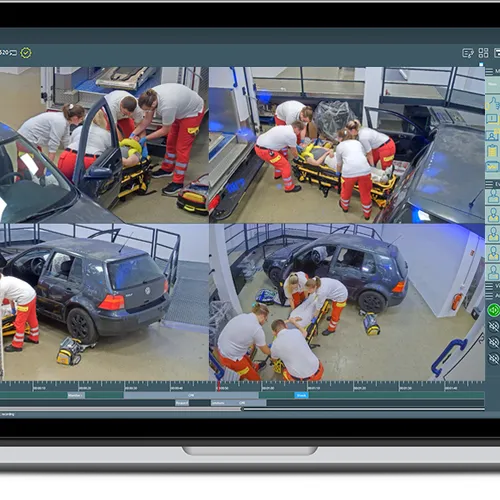Screen dimensions: 500x500
Task: Expand the 'V' section hamburger header
Action: click(489, 286)
